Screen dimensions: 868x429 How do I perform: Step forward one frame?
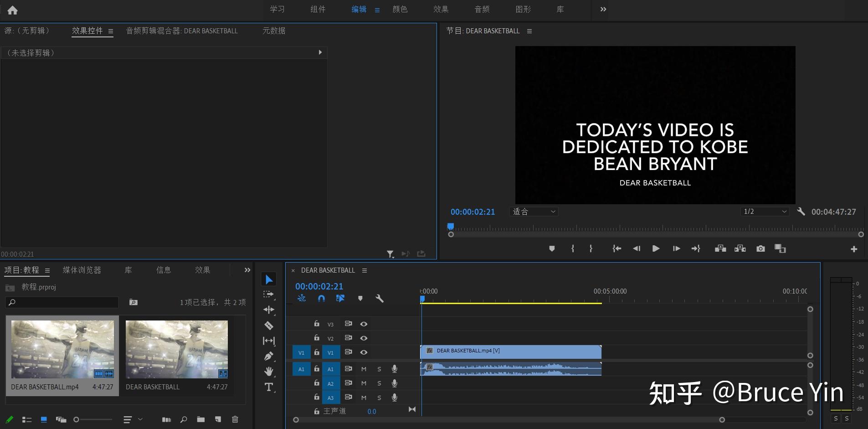click(676, 248)
